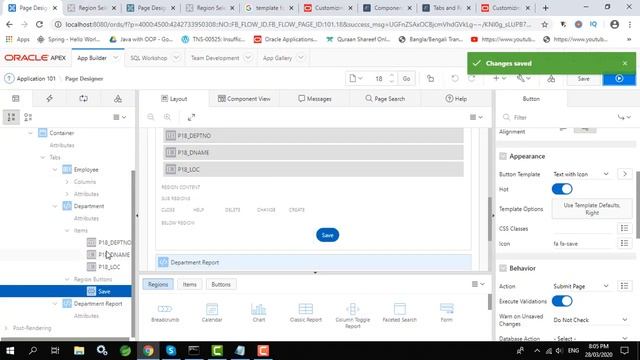The height and width of the screenshot is (360, 640).
Task: Switch to Messages tab
Action: tap(315, 99)
